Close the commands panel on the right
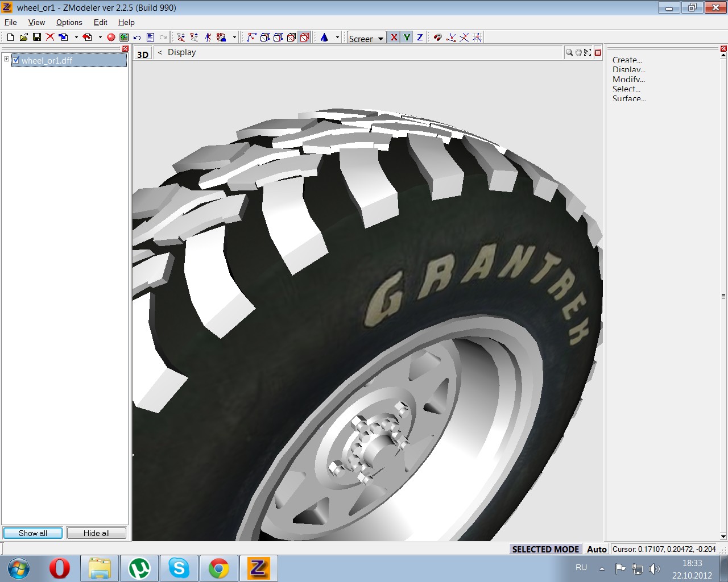728x582 pixels. [x=723, y=49]
